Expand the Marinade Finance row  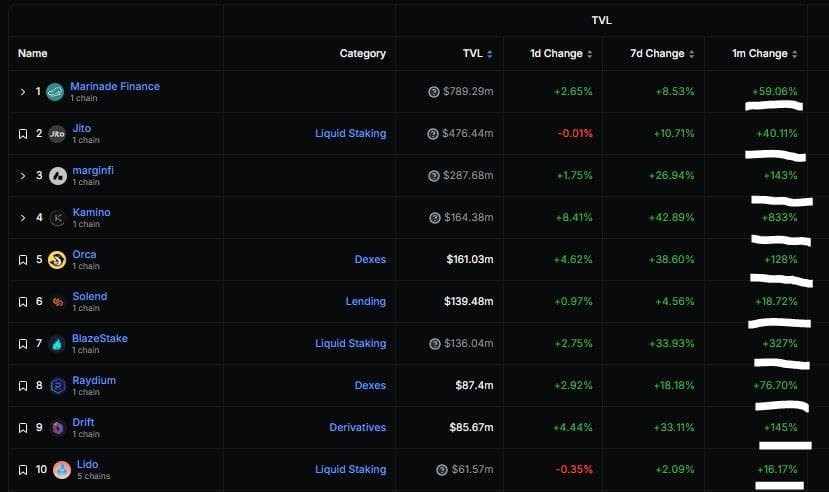[23, 92]
